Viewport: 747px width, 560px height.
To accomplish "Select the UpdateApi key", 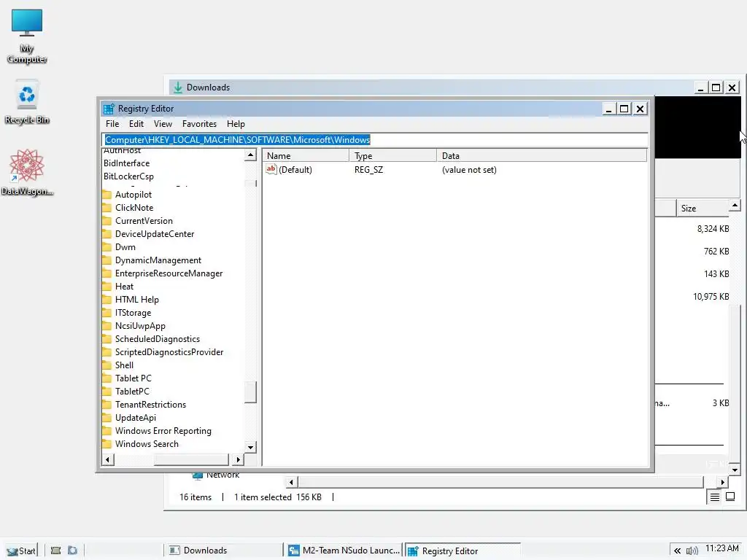I will click(x=136, y=418).
